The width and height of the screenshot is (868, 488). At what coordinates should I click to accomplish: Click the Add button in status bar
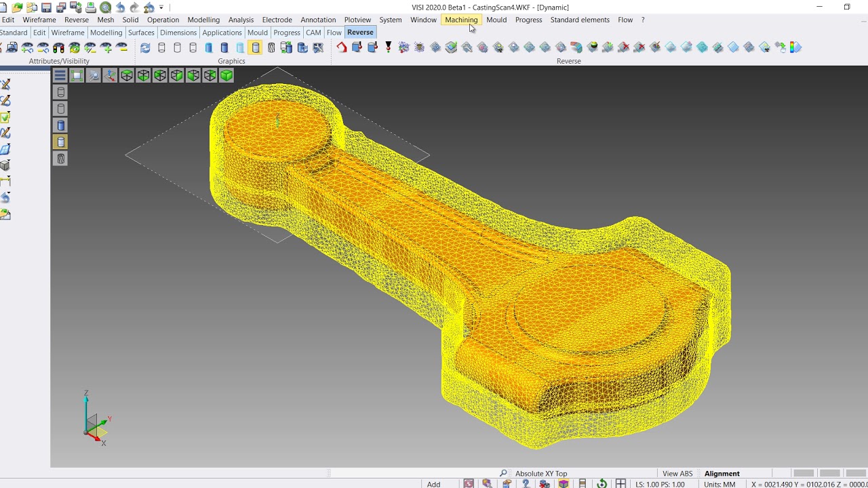coord(433,484)
